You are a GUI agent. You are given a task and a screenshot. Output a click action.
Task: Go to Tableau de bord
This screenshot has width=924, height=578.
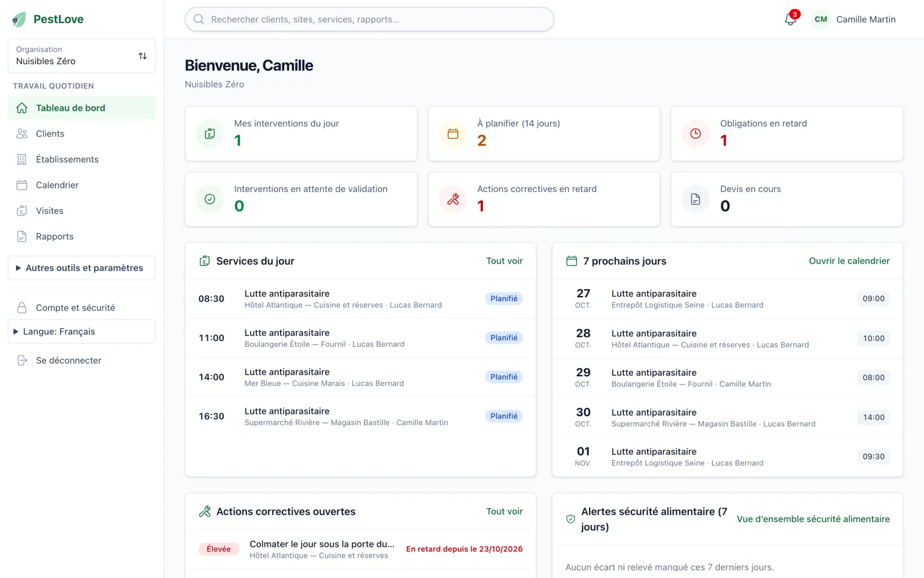(81, 108)
